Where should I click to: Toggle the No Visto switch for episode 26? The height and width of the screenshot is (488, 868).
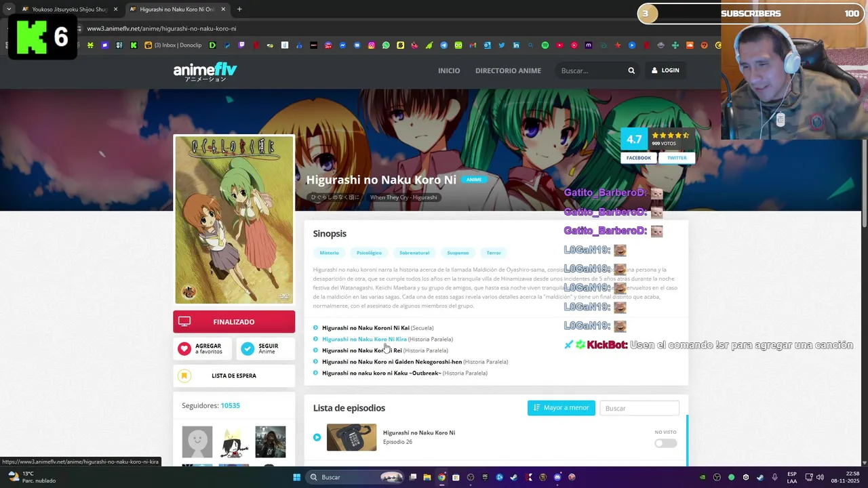coord(665,443)
